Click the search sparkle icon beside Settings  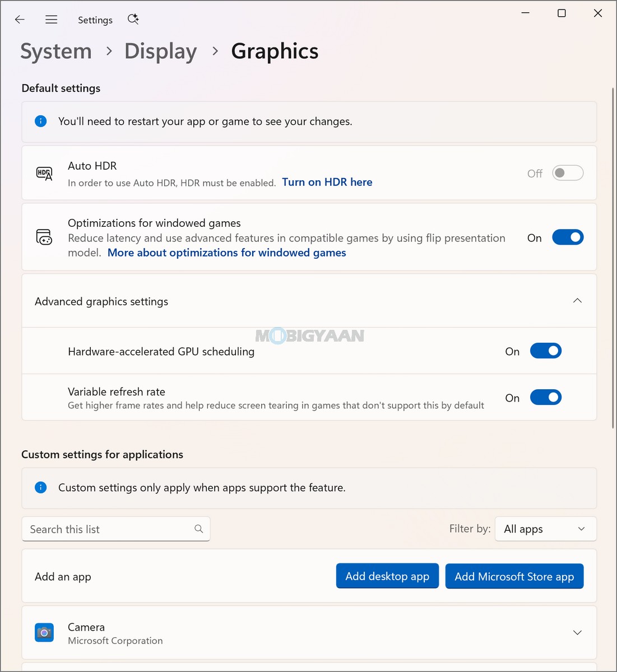(133, 19)
